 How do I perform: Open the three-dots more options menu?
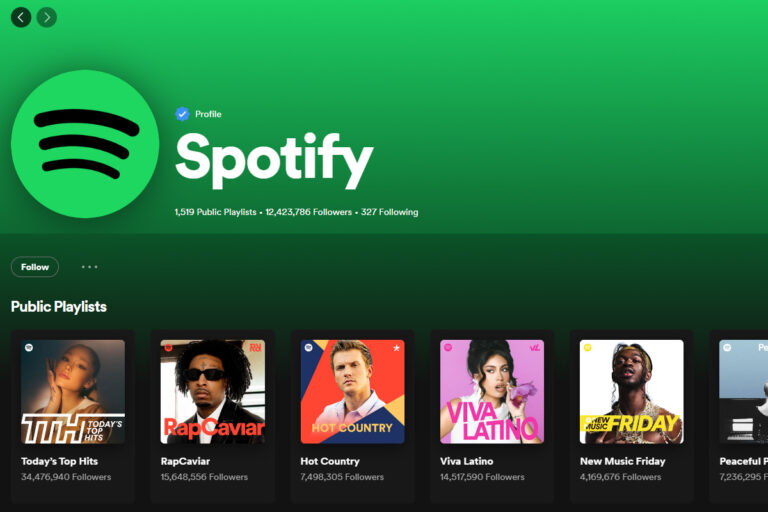coord(90,267)
